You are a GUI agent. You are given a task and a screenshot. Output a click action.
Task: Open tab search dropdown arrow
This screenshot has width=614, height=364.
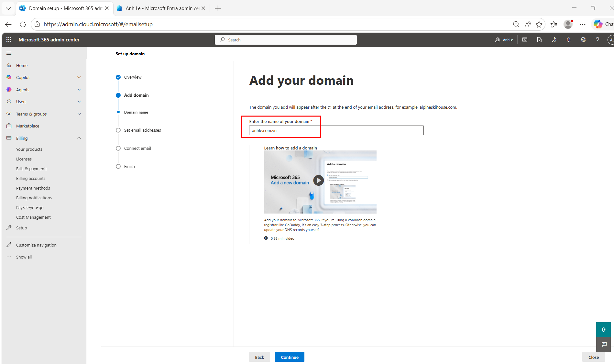(8, 8)
